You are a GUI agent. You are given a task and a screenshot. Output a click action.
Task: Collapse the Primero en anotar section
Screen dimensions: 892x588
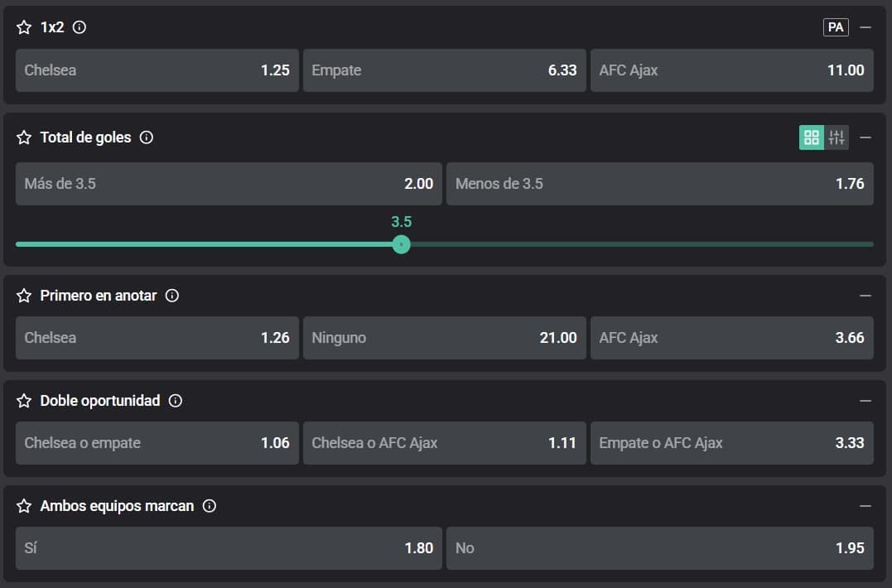(x=865, y=296)
